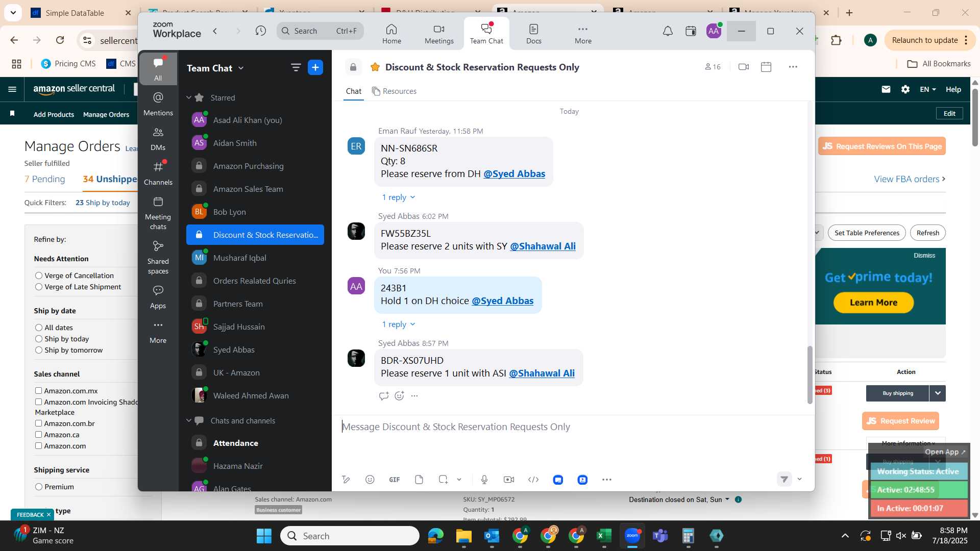Insert code snippet in composer
Viewport: 980px width, 551px height.
click(x=533, y=480)
